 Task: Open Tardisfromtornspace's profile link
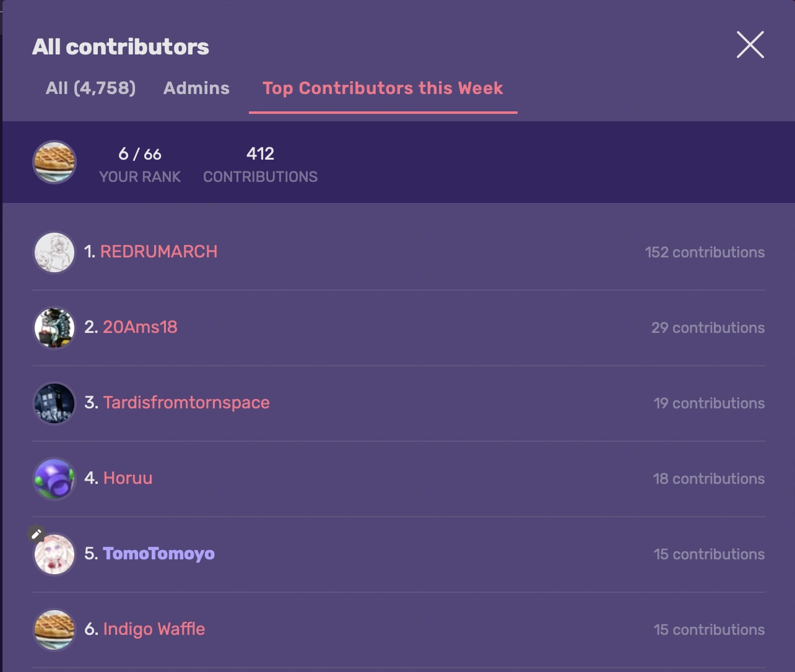pos(186,403)
